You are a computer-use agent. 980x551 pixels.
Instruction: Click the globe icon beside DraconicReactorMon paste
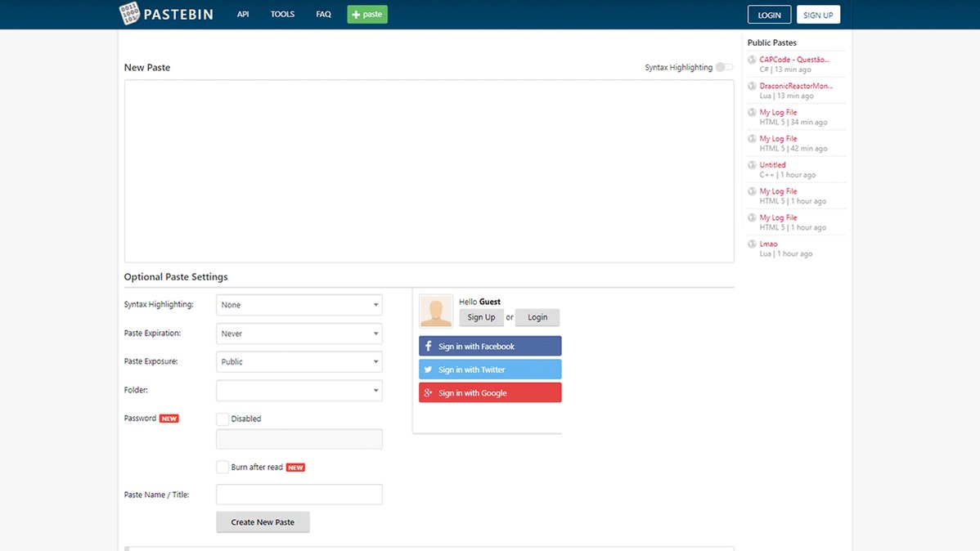tap(752, 86)
